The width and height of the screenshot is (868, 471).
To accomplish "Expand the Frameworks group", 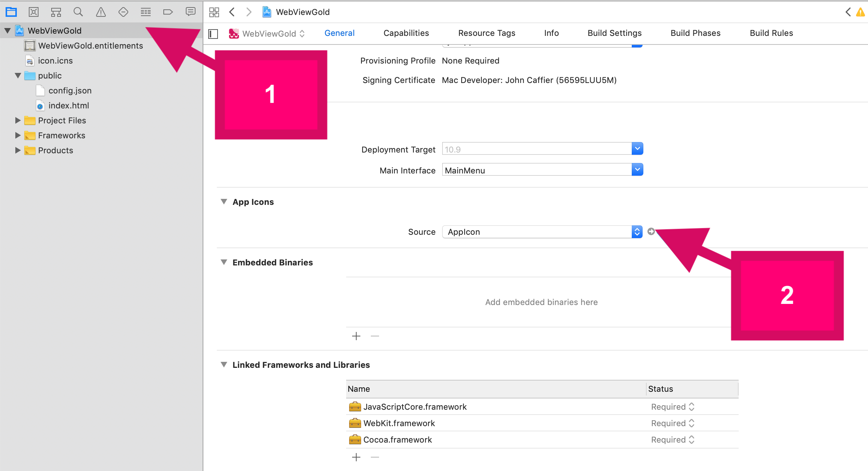I will tap(18, 135).
